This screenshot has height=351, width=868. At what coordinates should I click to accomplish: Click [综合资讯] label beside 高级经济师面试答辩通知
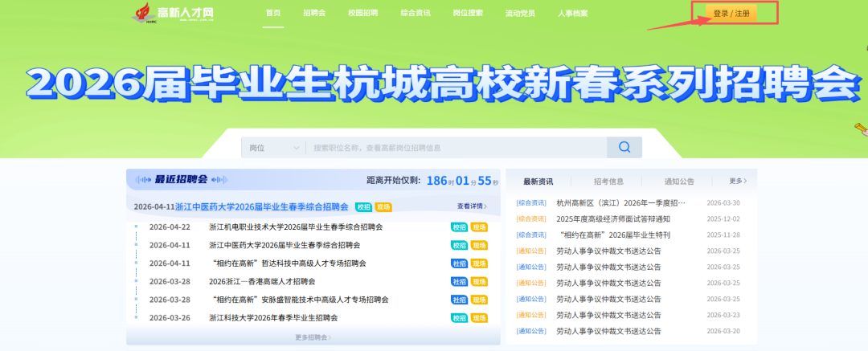tap(531, 219)
